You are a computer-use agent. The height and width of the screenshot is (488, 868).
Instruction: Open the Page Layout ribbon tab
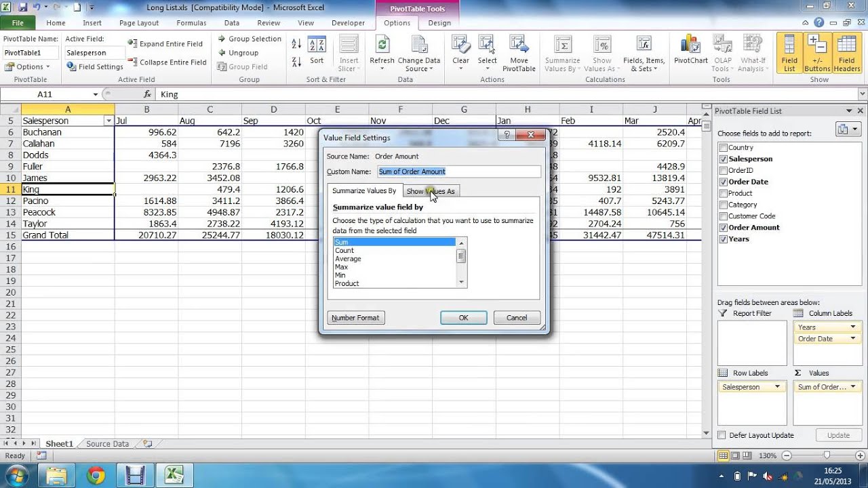138,23
